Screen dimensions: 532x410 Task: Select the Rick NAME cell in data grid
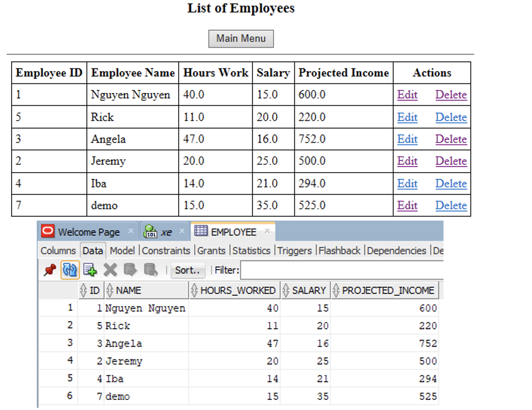click(146, 326)
